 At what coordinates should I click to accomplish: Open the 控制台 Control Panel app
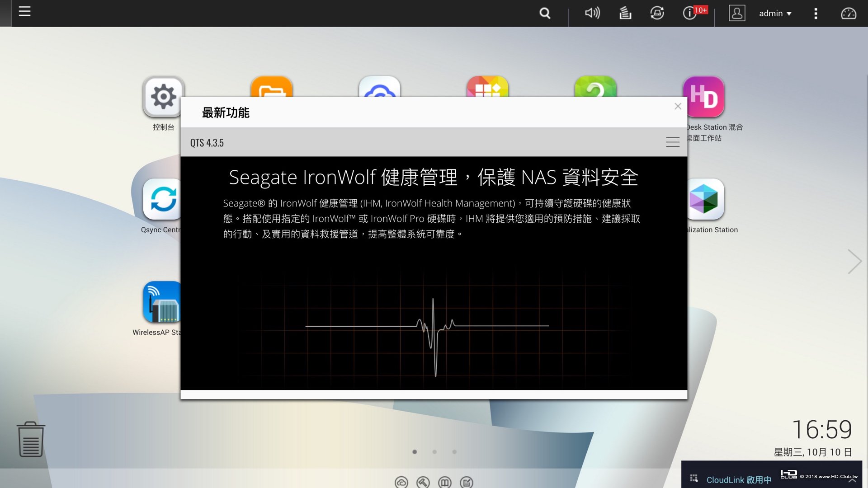163,97
